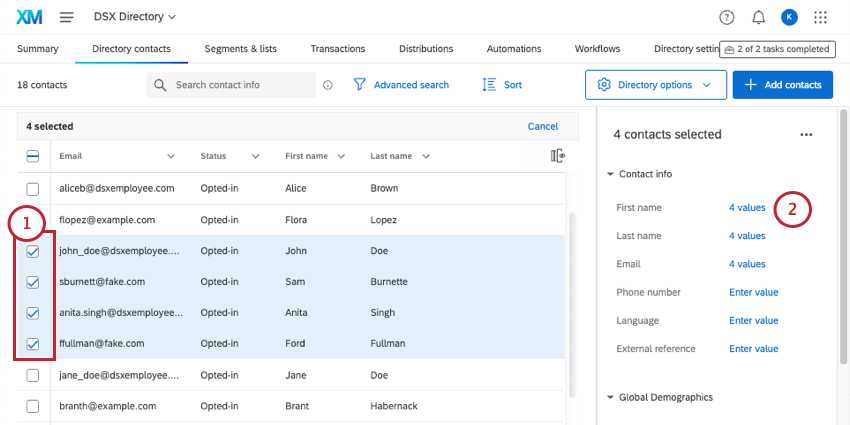Toggle the select-all header checkbox
This screenshot has height=425, width=850.
click(33, 156)
